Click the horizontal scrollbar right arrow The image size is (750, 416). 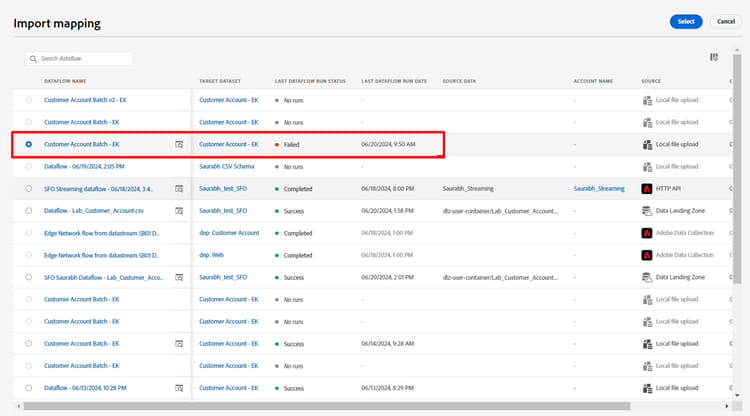[727, 406]
